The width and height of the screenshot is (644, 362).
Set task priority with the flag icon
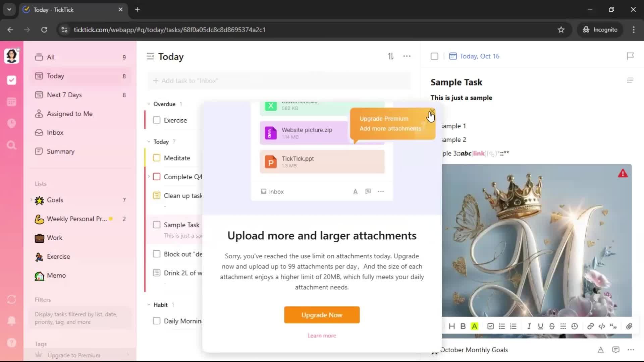click(630, 56)
